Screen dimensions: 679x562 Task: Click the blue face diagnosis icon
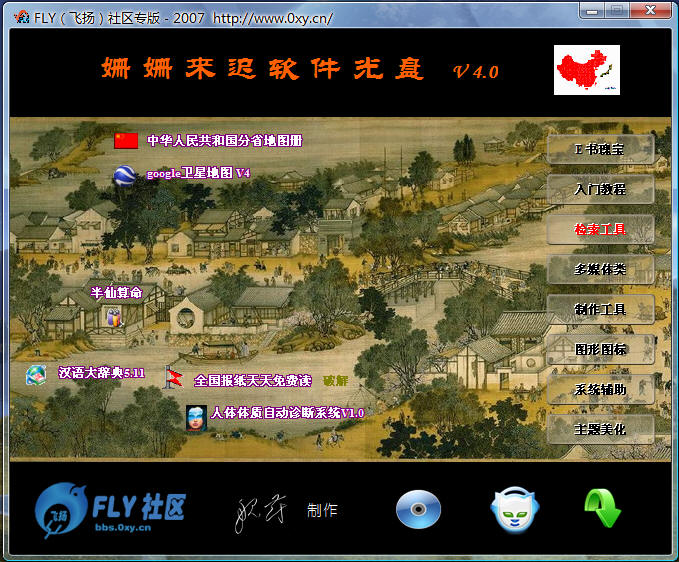[x=197, y=418]
